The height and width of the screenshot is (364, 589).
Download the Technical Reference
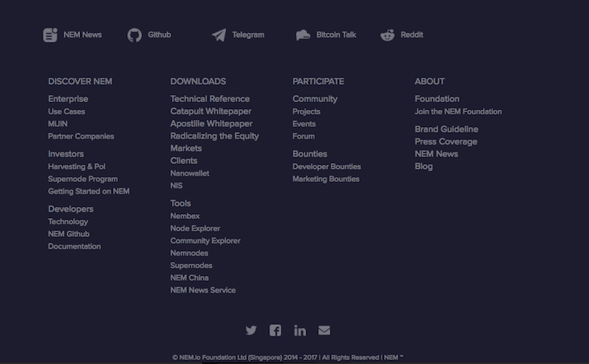coord(210,99)
